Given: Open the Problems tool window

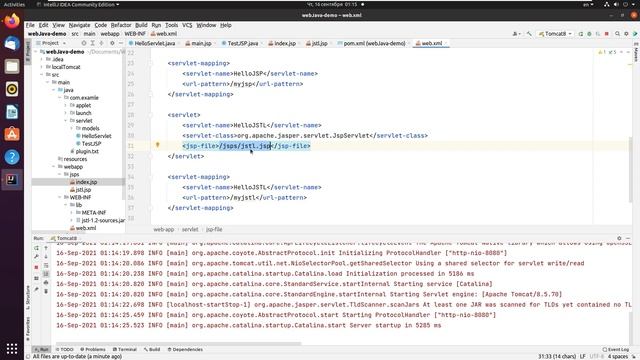Looking at the screenshot, I should click(x=93, y=349).
